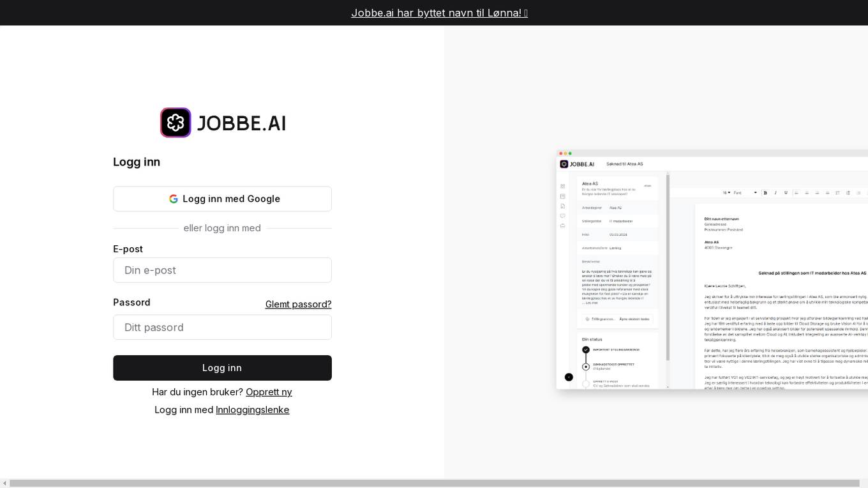
Task: Follow the Opprett ny link
Action: pyautogui.click(x=269, y=392)
